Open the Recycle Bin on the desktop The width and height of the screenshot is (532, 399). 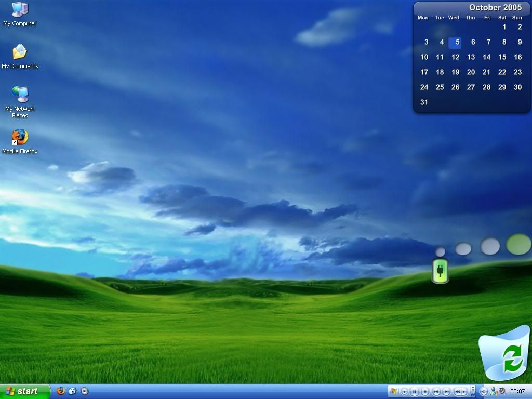pyautogui.click(x=505, y=353)
